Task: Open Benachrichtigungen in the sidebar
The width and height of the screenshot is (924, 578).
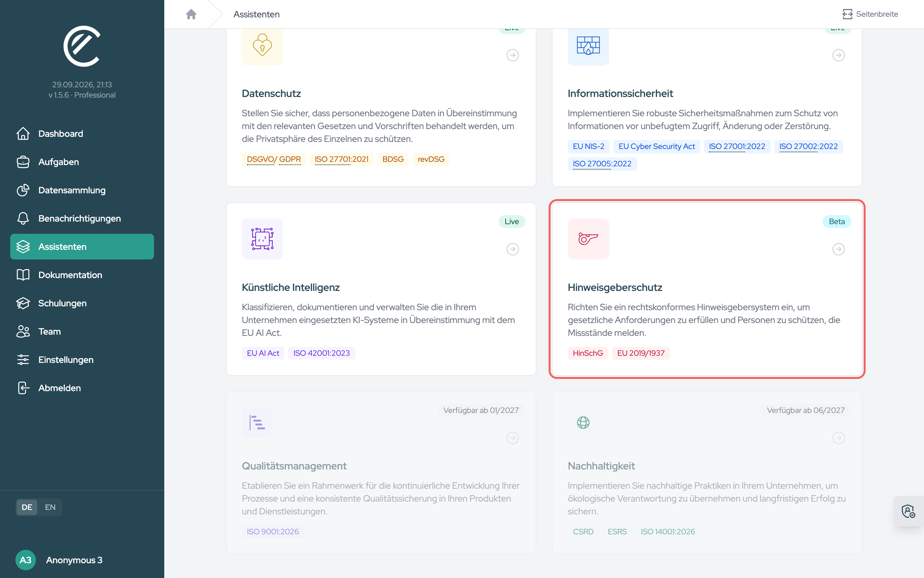Action: (x=82, y=218)
